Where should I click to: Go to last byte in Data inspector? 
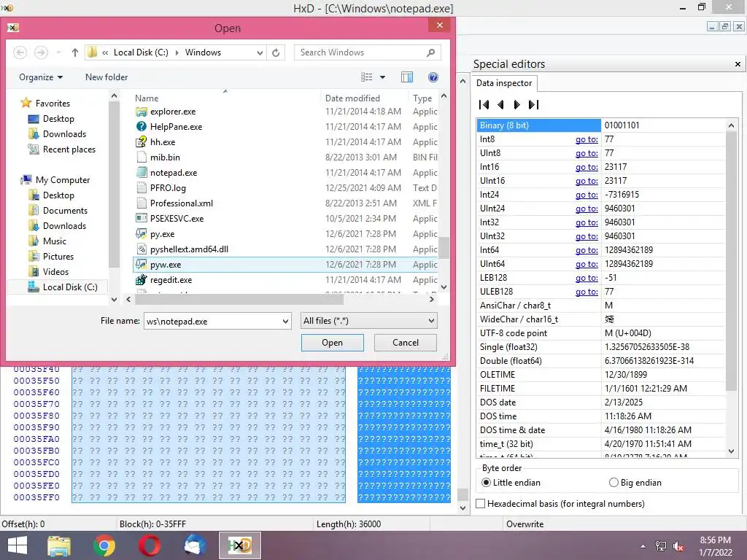tap(533, 105)
